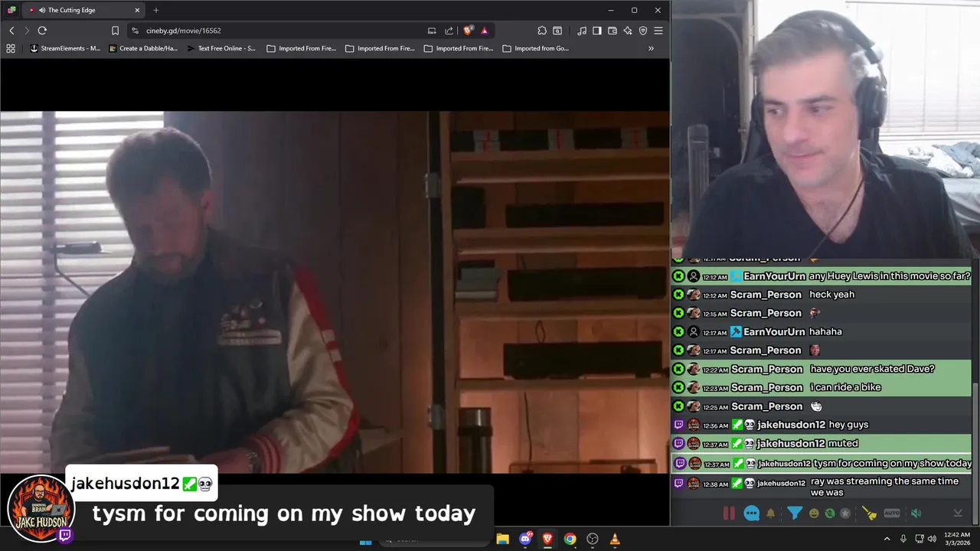Show hidden bookmarks with the chevron
Screen dimensions: 980x551
(x=651, y=48)
